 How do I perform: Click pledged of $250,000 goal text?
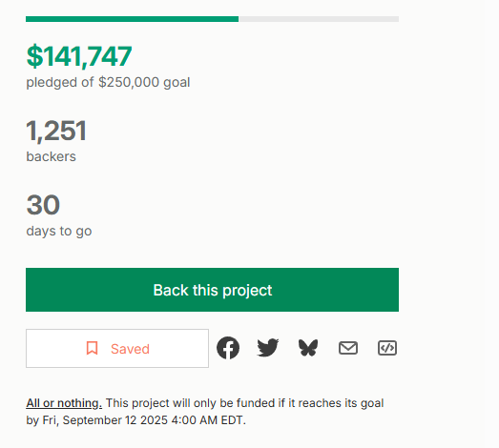(108, 83)
